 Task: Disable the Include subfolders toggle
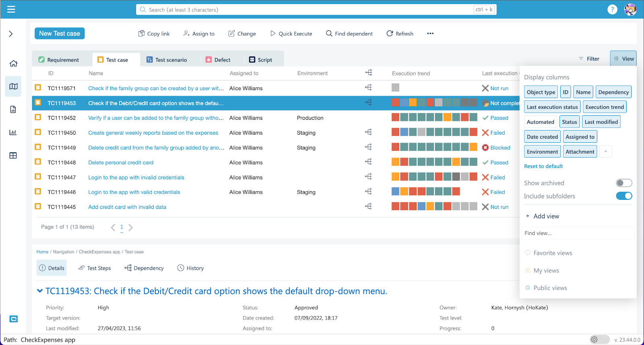click(x=624, y=196)
